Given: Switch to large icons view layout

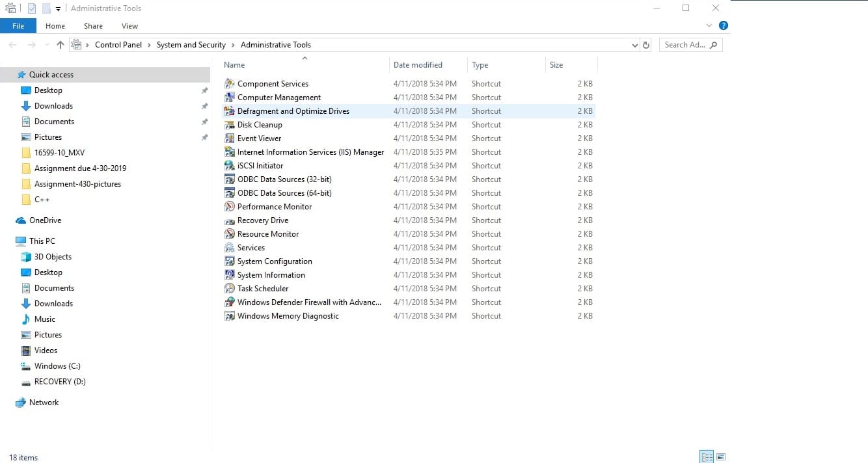Looking at the screenshot, I should pyautogui.click(x=721, y=456).
